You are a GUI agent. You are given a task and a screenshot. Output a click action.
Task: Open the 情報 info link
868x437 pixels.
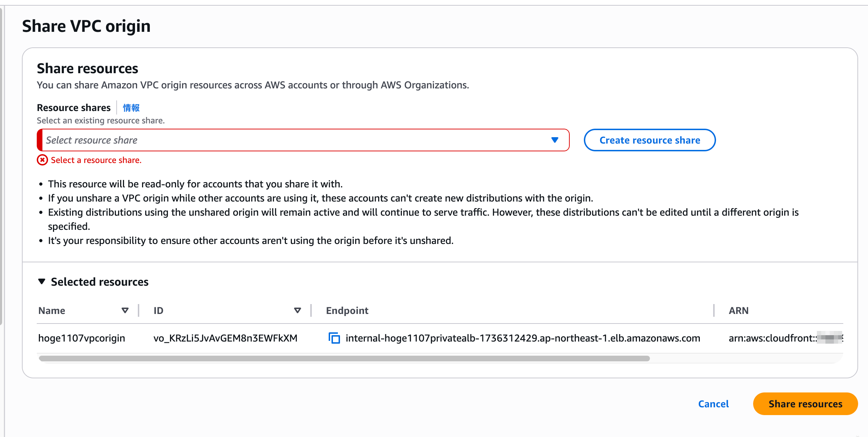131,107
